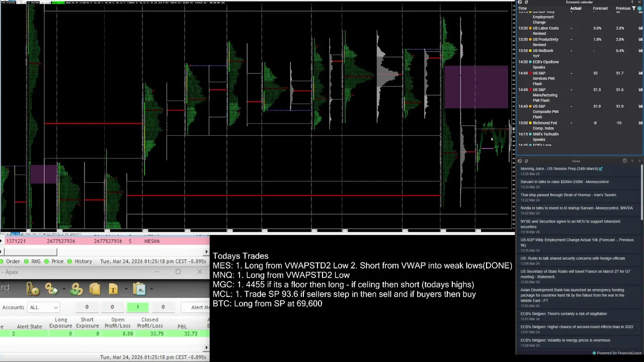Open NYSE and Securitize MOU headline
Screen dimensions: 644x362
pyautogui.click(x=570, y=224)
